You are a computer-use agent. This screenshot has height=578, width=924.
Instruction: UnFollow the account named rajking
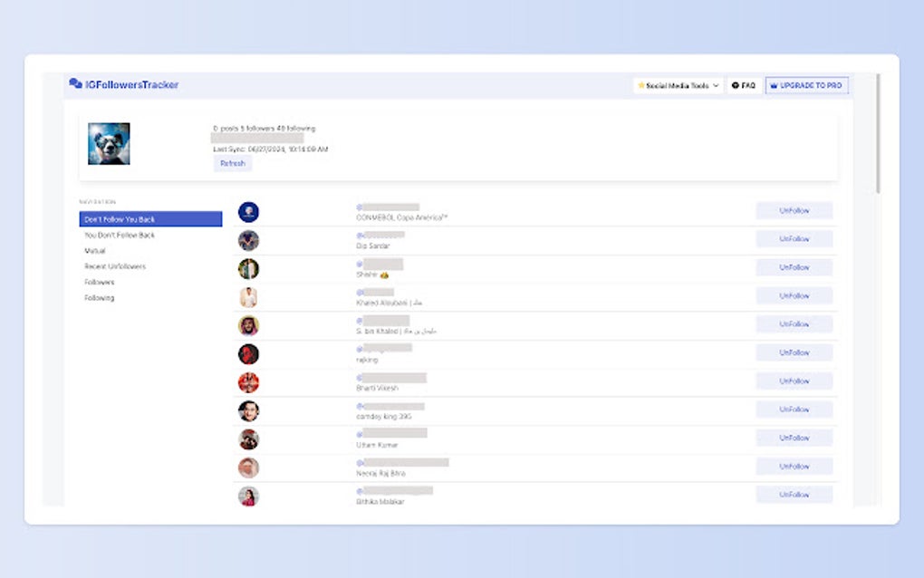pyautogui.click(x=794, y=352)
